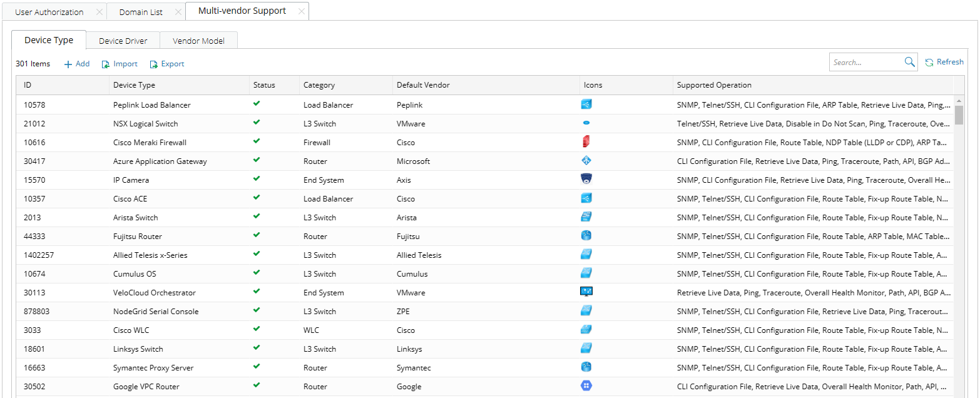Click status checkmark for Cisco WLC
The height and width of the screenshot is (398, 980).
(x=257, y=329)
